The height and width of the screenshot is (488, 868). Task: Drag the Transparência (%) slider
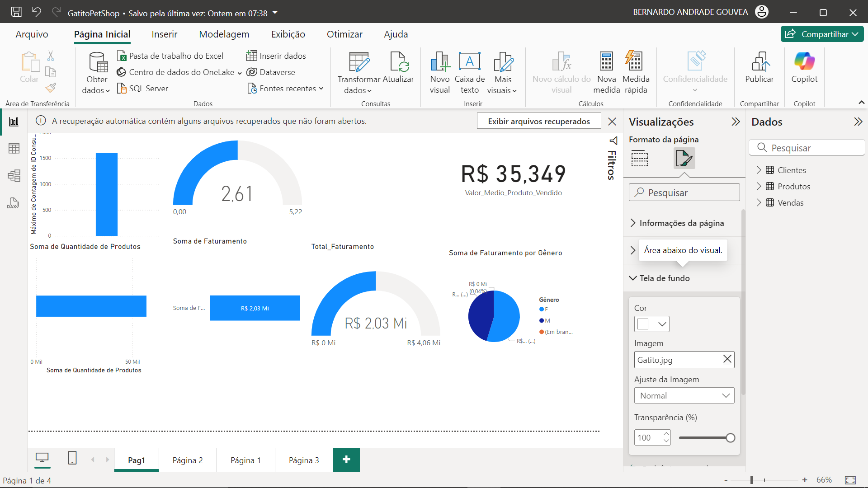pos(730,437)
